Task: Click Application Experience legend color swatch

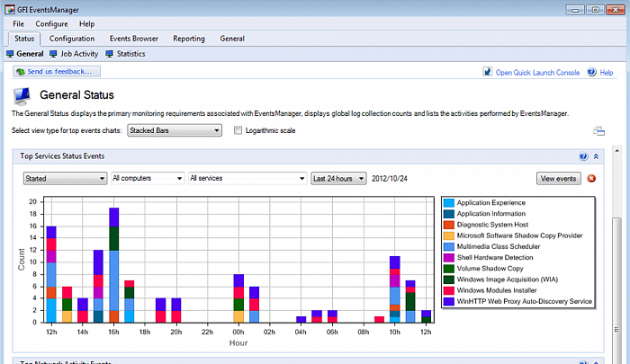Action: [x=449, y=202]
